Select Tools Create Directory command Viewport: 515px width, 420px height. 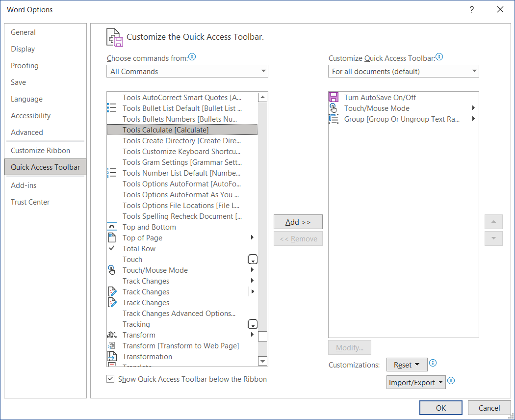(182, 141)
